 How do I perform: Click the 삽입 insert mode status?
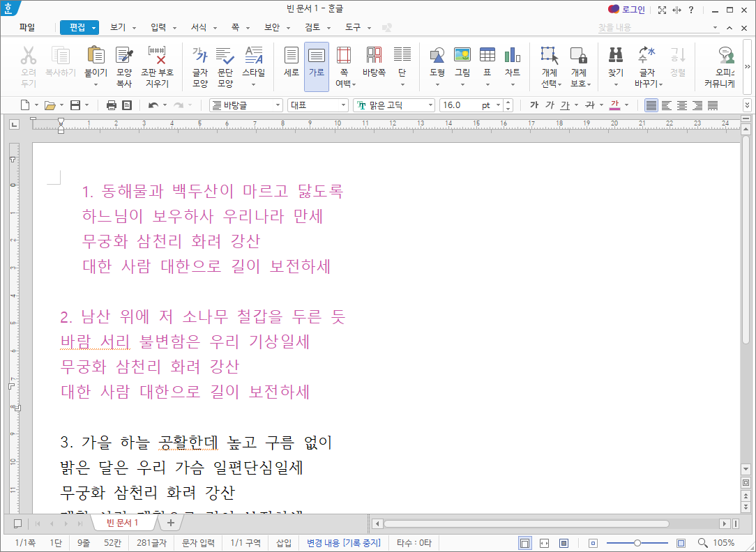pyautogui.click(x=283, y=543)
